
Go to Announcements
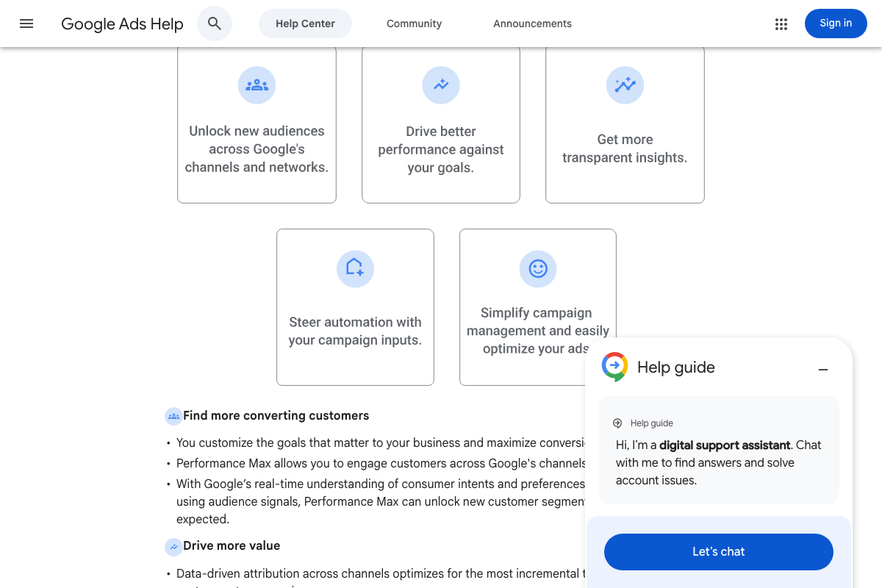click(x=532, y=24)
